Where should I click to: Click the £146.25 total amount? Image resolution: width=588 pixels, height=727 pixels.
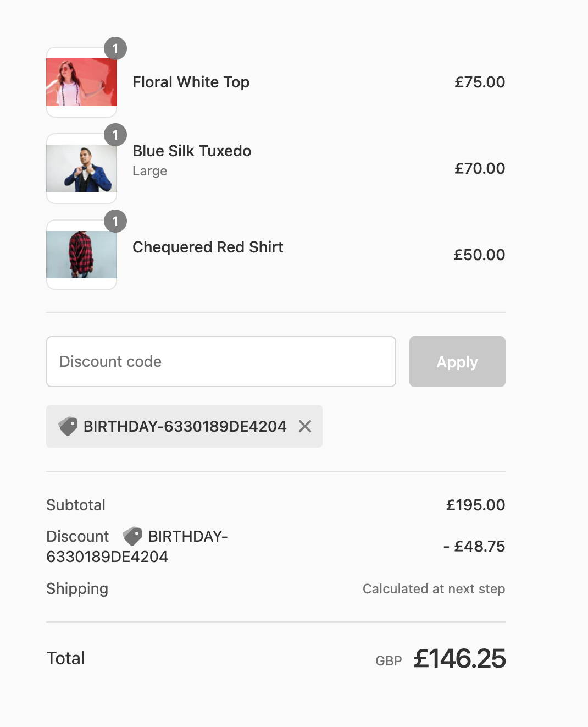coord(459,659)
